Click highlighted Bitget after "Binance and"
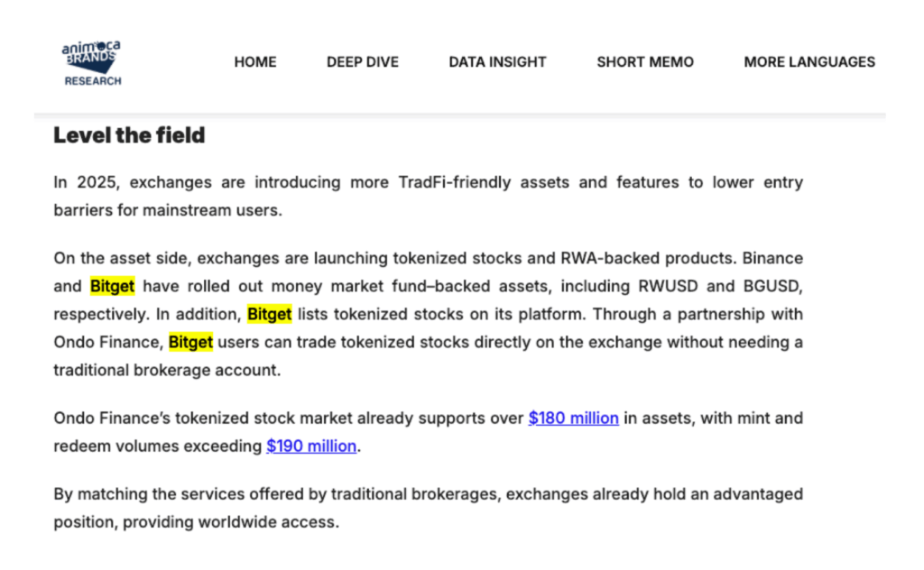This screenshot has width=924, height=570. [112, 287]
